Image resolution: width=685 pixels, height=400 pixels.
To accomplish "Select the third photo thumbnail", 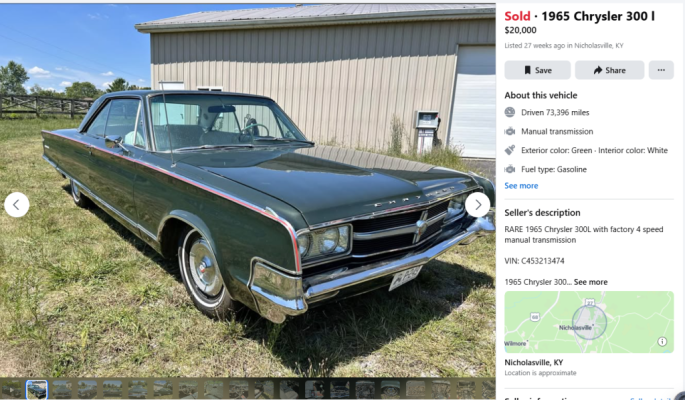I will pyautogui.click(x=62, y=390).
